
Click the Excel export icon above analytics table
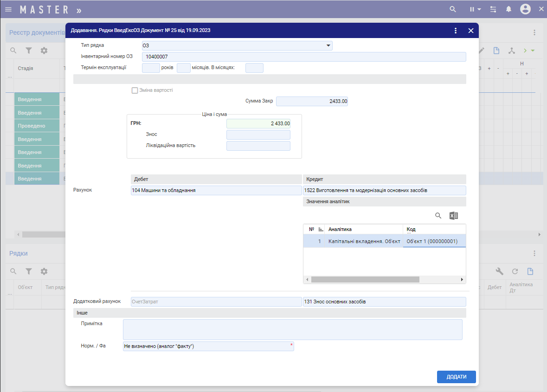[454, 216]
